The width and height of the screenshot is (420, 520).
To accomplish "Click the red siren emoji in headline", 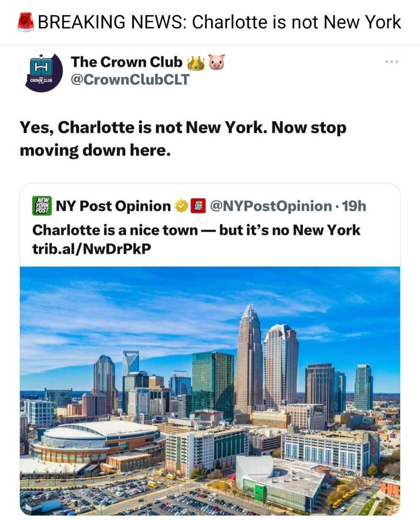I will coord(26,22).
